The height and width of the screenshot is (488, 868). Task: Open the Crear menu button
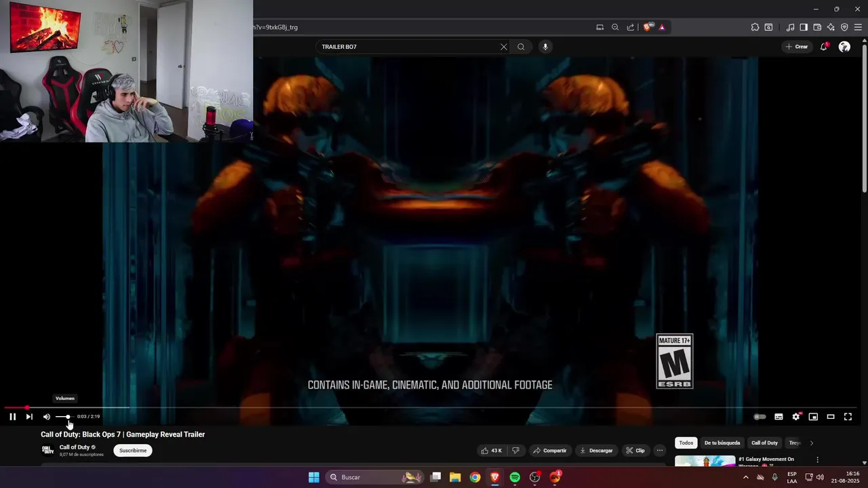click(x=797, y=47)
